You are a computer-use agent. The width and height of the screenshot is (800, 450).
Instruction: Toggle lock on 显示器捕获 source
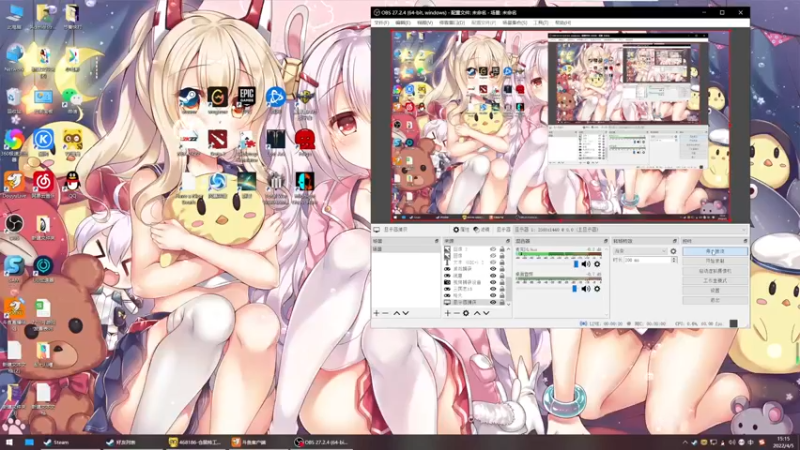[x=502, y=302]
